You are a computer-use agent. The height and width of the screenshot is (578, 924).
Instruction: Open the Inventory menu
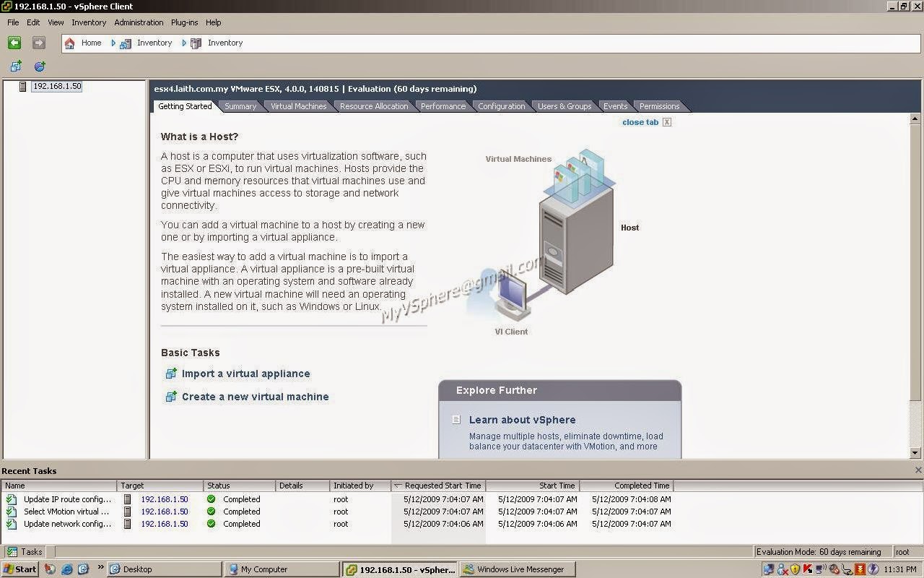click(x=89, y=22)
